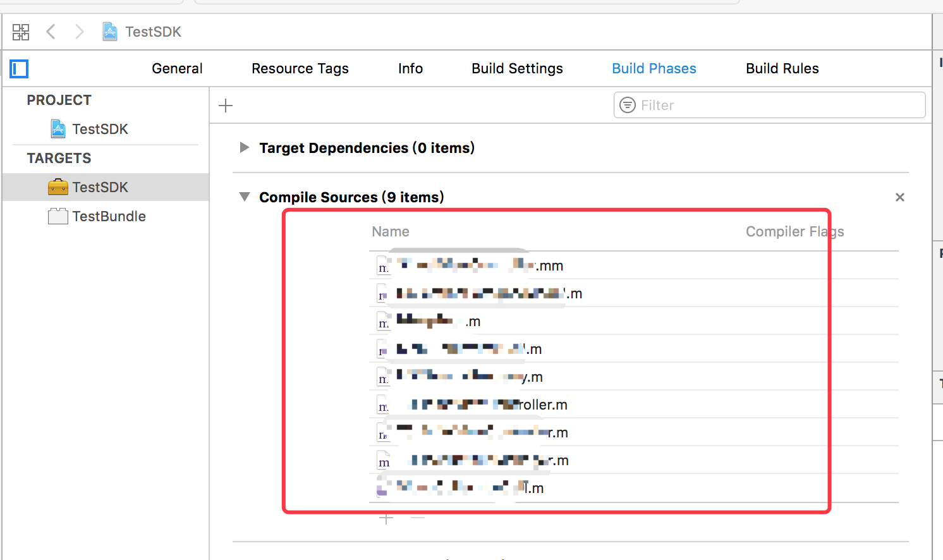Open the Build Settings tab
The height and width of the screenshot is (560, 943).
517,68
